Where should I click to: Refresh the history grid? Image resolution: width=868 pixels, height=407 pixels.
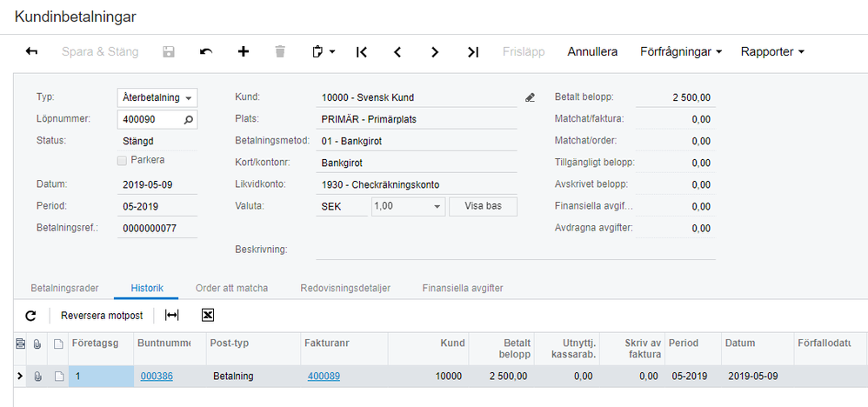point(31,315)
